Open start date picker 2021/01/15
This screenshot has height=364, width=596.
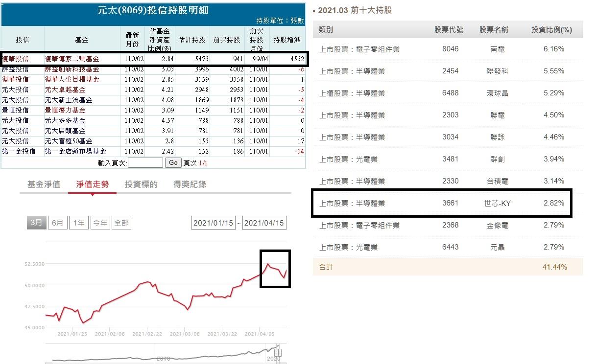[213, 223]
